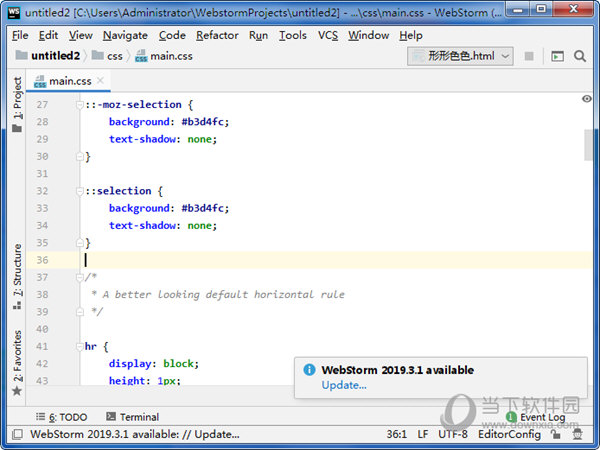This screenshot has height=450, width=600.
Task: Open the Edit menu
Action: tap(48, 35)
